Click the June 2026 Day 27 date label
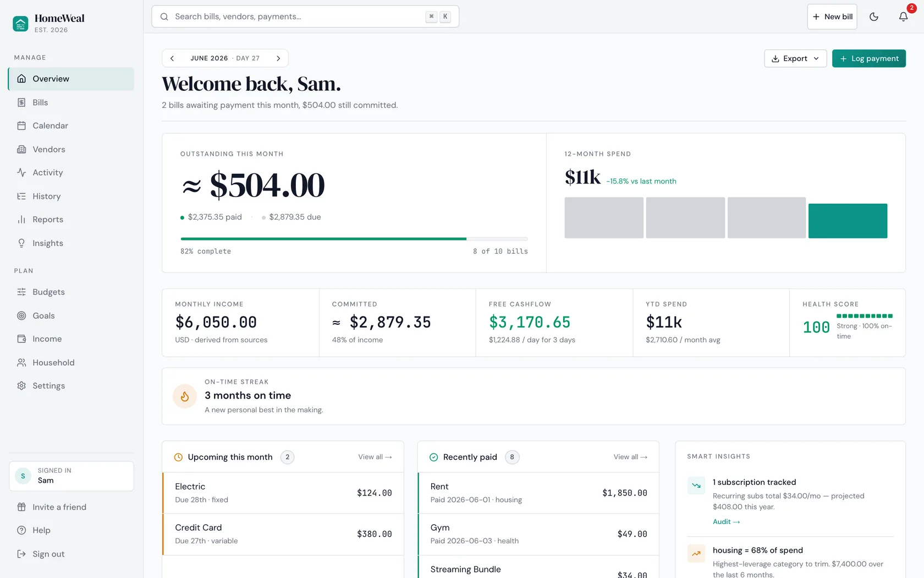 (x=225, y=58)
